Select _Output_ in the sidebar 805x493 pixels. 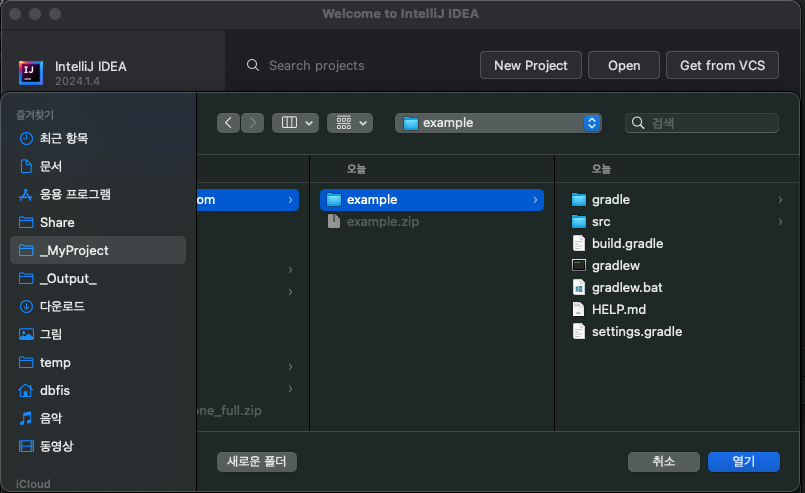pos(98,278)
